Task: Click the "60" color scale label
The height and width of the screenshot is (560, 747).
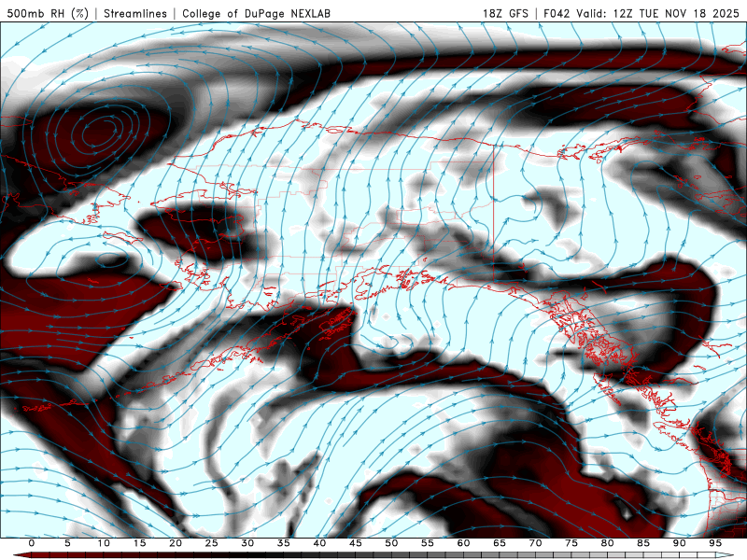Action: tap(463, 543)
